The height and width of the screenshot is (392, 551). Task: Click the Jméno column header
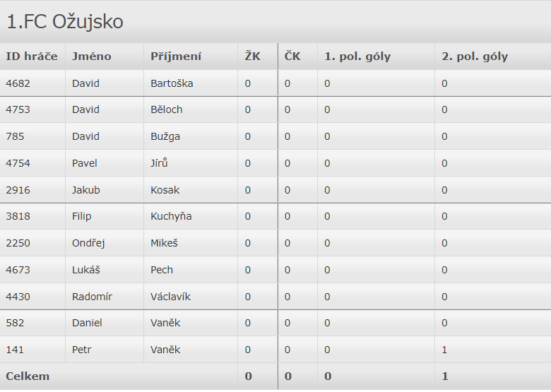(x=92, y=57)
